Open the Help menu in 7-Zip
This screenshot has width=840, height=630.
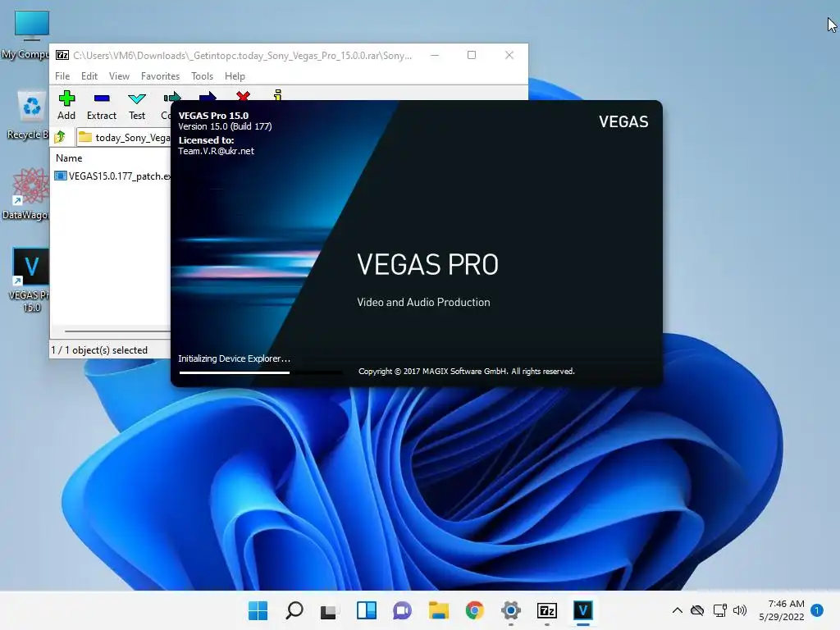tap(235, 76)
